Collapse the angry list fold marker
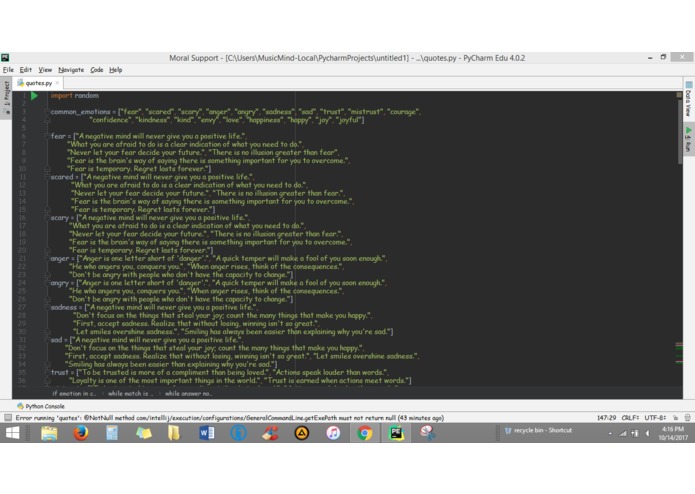The height and width of the screenshot is (494, 695). [x=47, y=283]
